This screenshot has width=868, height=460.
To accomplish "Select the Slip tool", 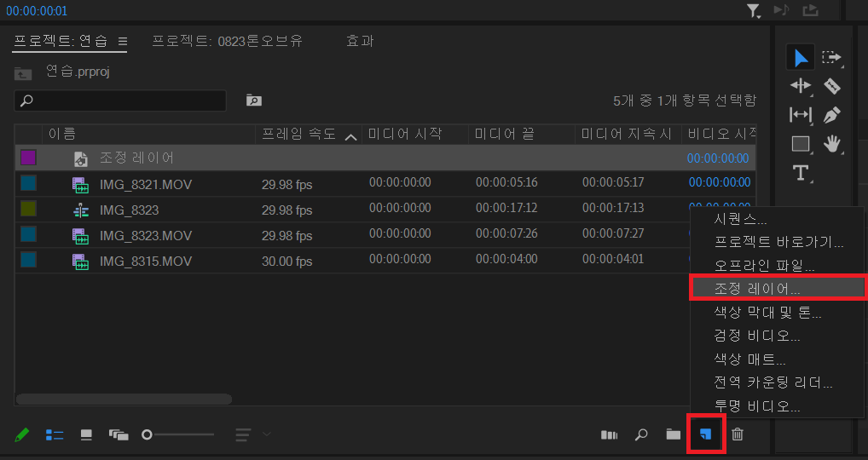I will click(801, 115).
